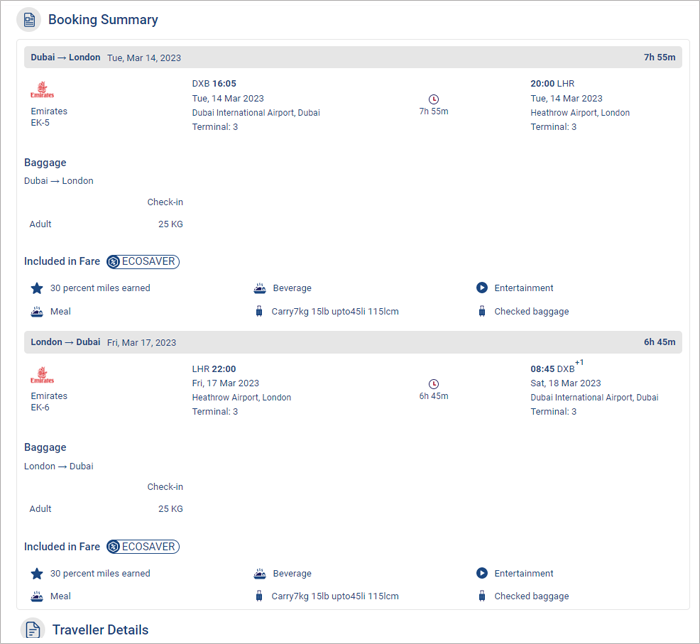Click clock icon above 6h 45m duration

coord(433,384)
